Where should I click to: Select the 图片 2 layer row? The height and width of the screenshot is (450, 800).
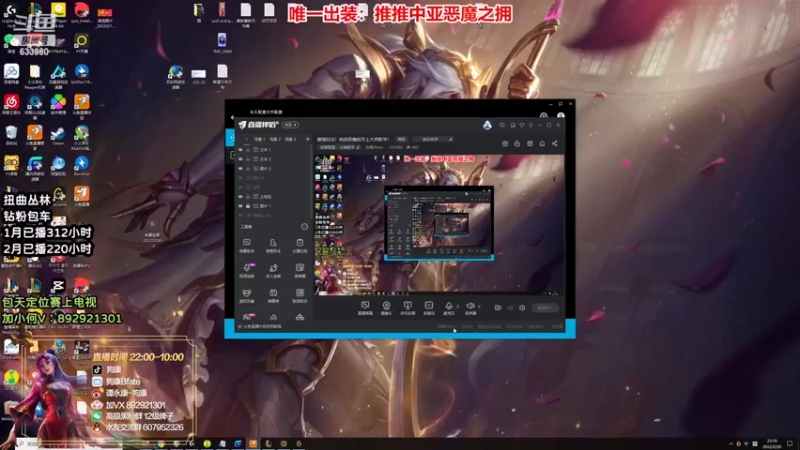coord(274,168)
